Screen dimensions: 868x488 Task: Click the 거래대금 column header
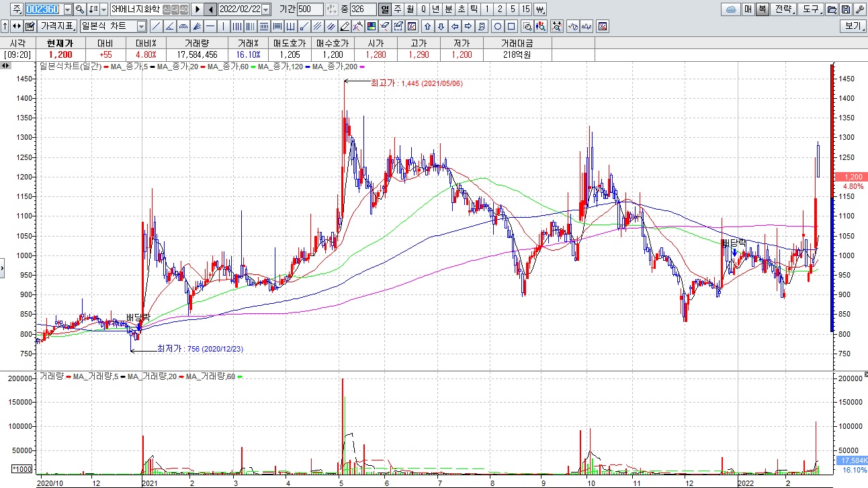(x=516, y=43)
